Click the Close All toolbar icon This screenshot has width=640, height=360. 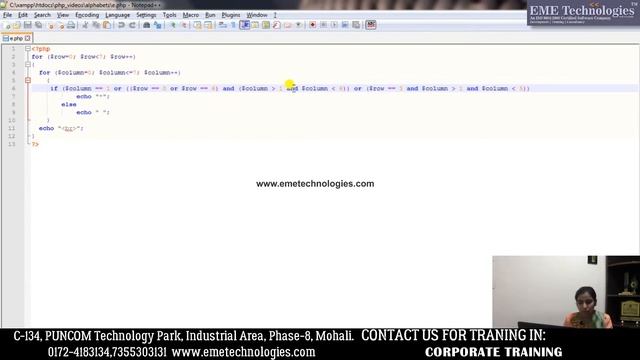(x=61, y=25)
